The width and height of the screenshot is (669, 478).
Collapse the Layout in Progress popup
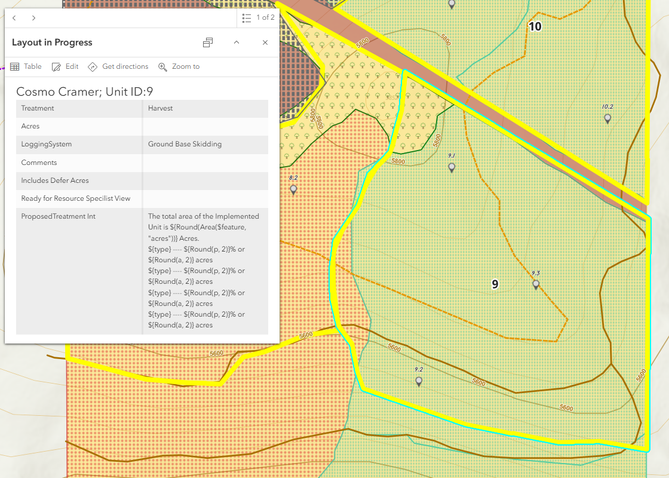tap(236, 42)
